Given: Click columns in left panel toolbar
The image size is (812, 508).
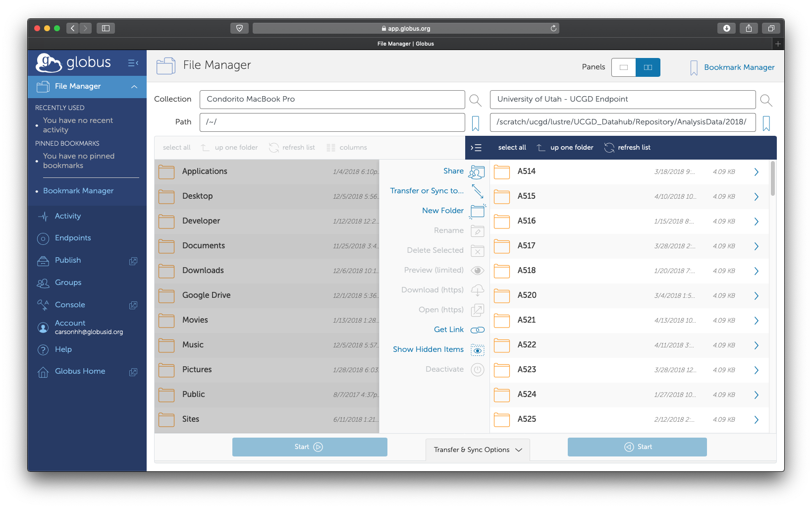Looking at the screenshot, I should pos(347,148).
